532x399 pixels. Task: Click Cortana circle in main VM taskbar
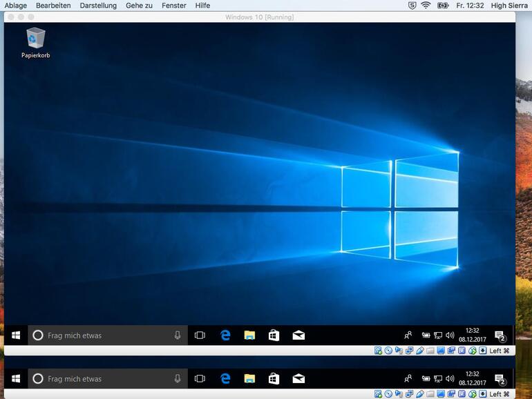click(x=38, y=335)
